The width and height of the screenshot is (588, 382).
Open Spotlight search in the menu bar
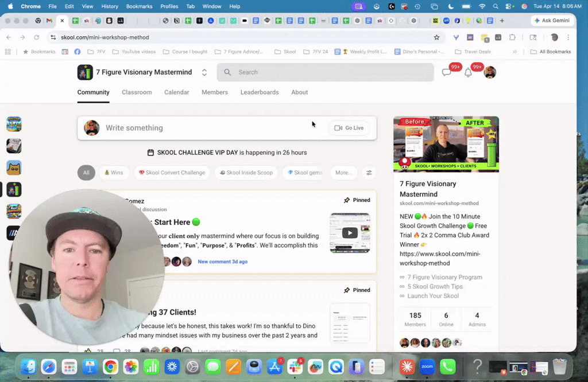[x=496, y=6]
